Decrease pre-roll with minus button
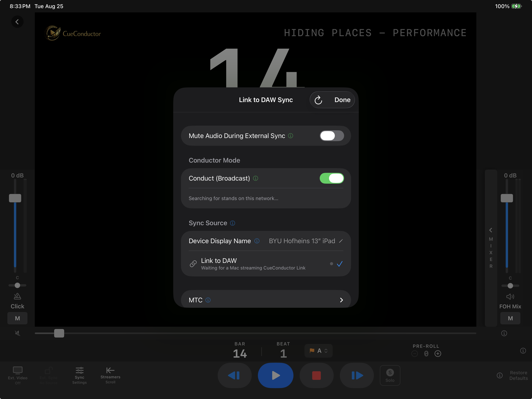Viewport: 532px width, 399px height. tap(415, 354)
